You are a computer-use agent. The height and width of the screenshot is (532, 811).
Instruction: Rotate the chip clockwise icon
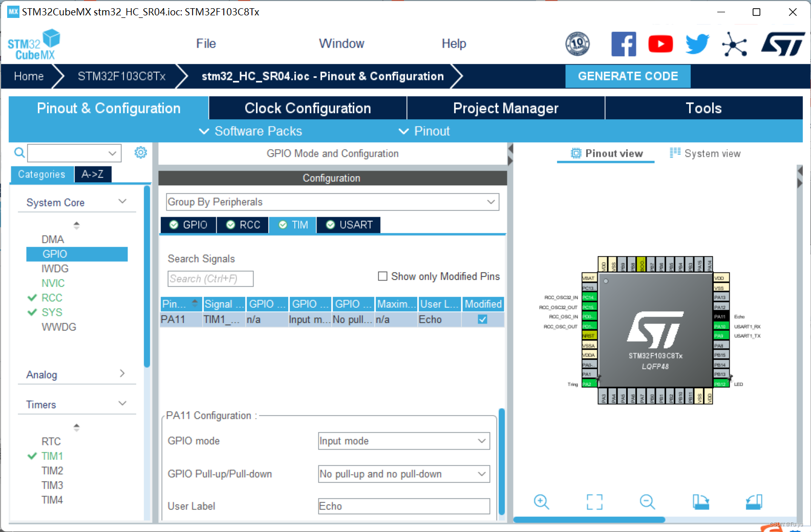[x=701, y=502]
